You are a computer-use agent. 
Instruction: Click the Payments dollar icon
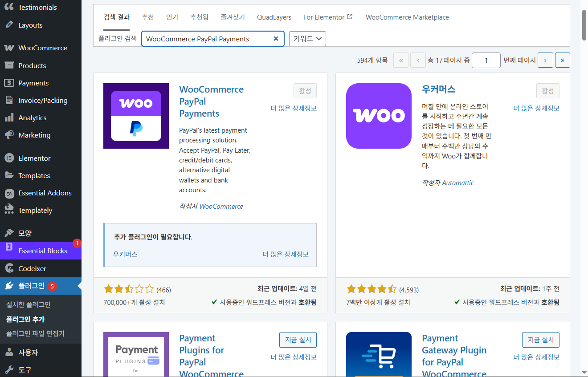pyautogui.click(x=9, y=83)
